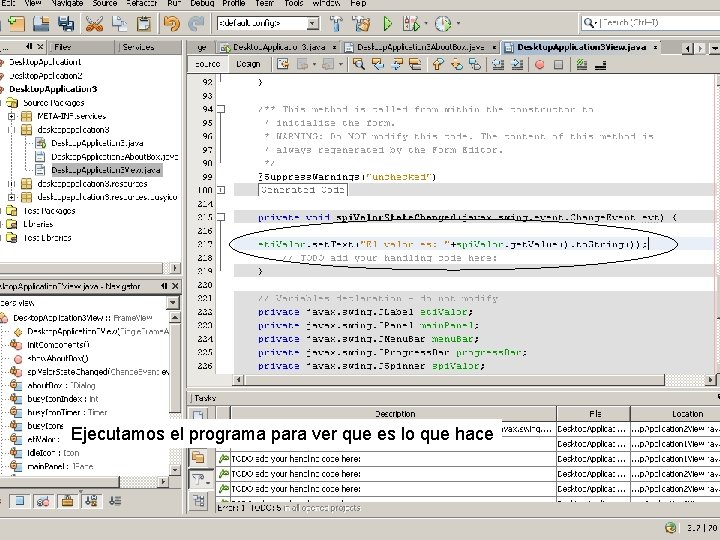Open the Debug menu
This screenshot has width=720, height=540.
tap(202, 3)
